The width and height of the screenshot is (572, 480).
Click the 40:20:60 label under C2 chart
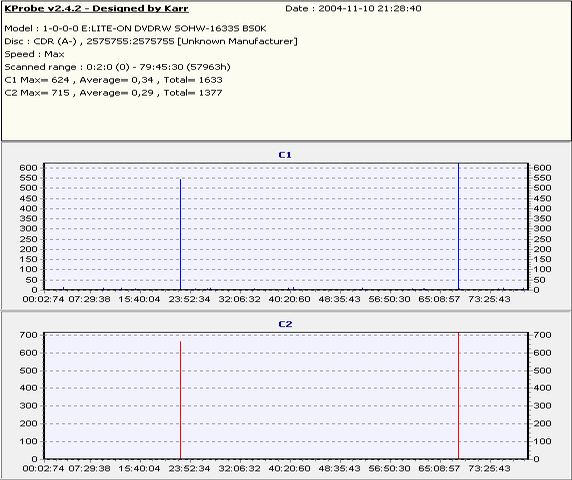pos(290,468)
